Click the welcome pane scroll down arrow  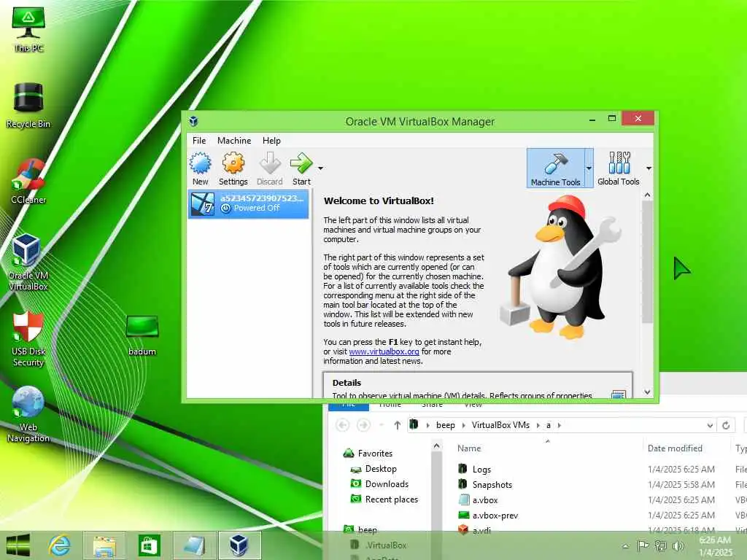pyautogui.click(x=647, y=392)
